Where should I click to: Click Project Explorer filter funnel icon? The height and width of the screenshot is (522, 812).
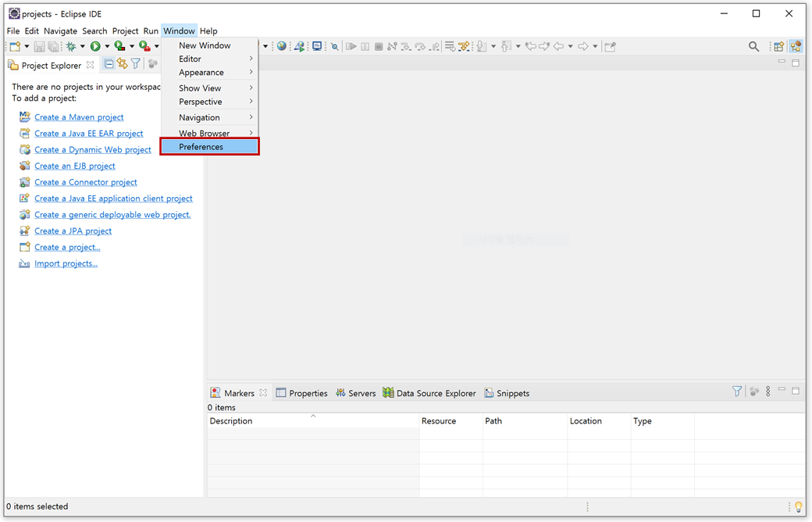click(136, 64)
